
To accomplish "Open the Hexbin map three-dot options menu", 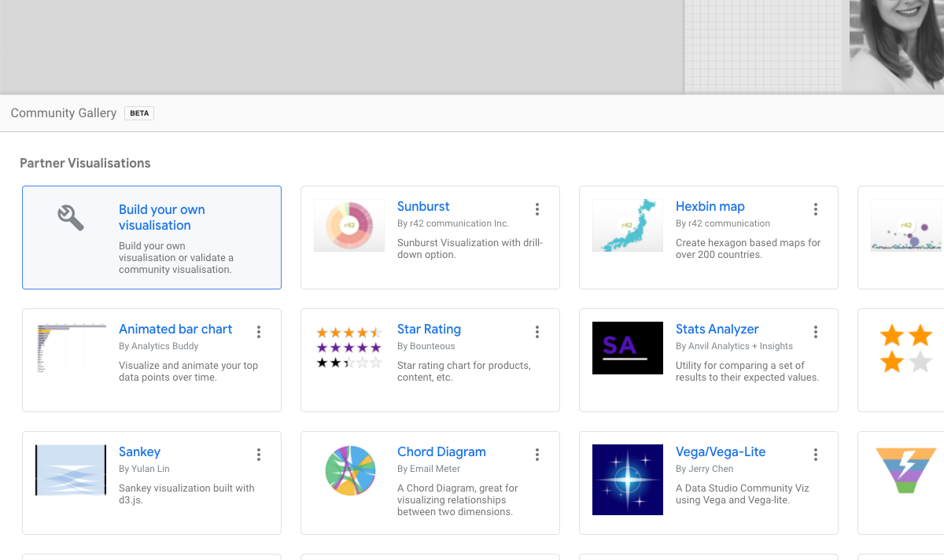I will [x=816, y=209].
